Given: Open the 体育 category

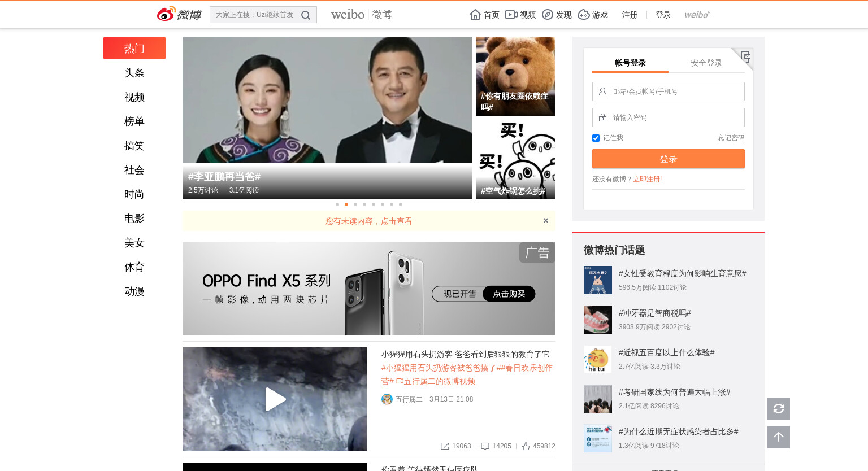Looking at the screenshot, I should pos(134,267).
